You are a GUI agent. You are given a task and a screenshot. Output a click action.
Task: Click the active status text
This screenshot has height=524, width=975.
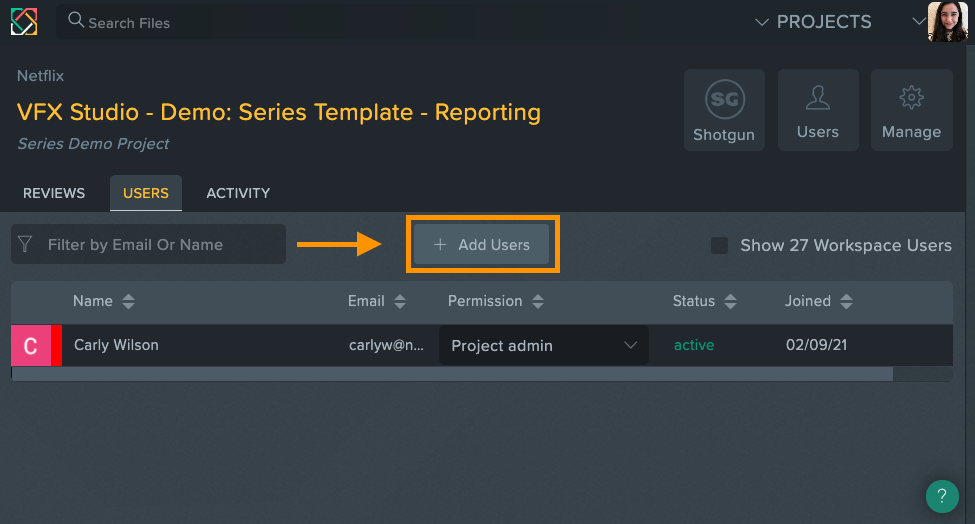(694, 345)
